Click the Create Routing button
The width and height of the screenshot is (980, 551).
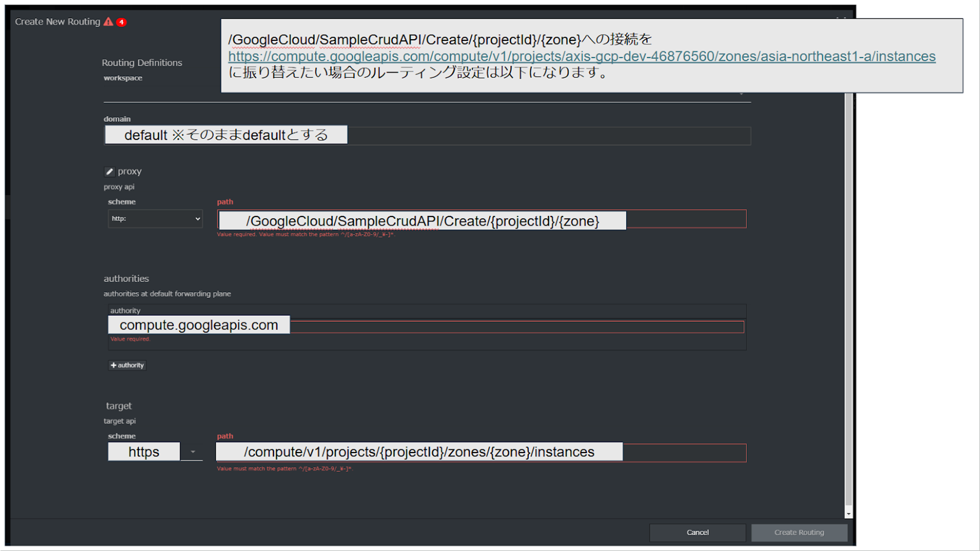799,533
